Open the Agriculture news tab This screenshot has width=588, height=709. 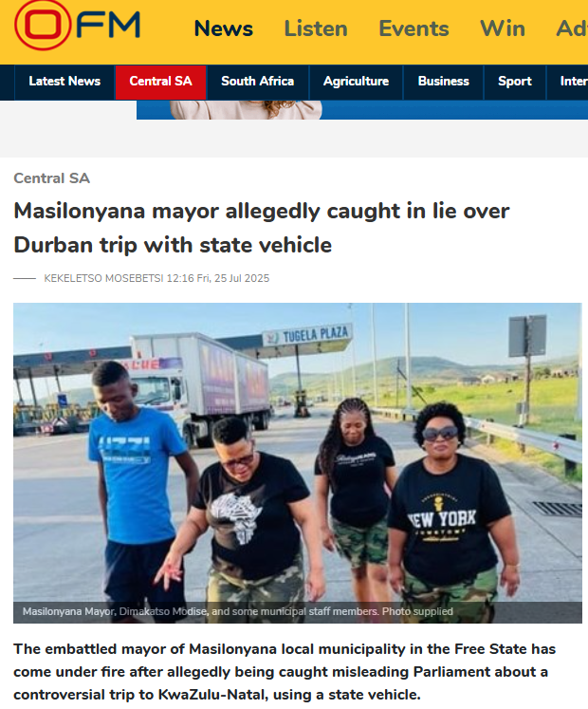(x=357, y=82)
